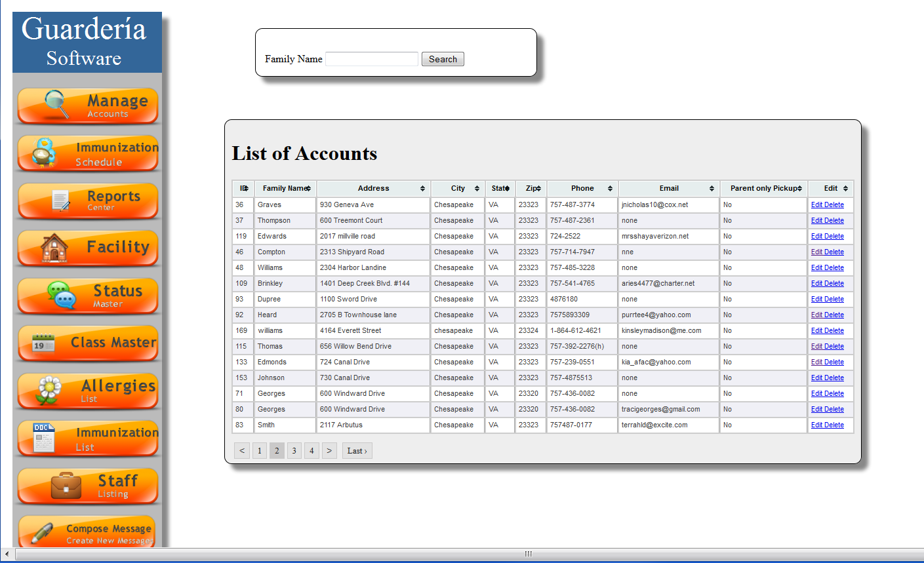Screen dimensions: 924x563
Task: Go to page 3 of accounts
Action: point(294,450)
